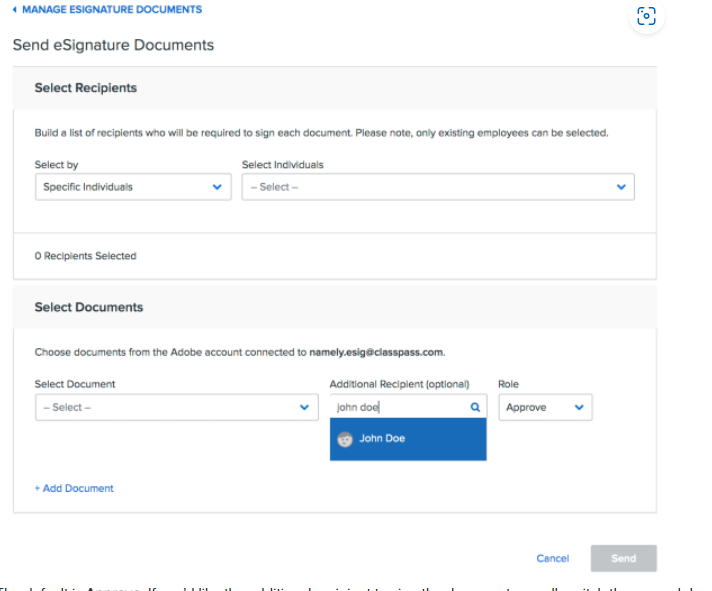Click the Additional Recipient (optional) label
Image resolution: width=712 pixels, height=591 pixels.
click(400, 384)
